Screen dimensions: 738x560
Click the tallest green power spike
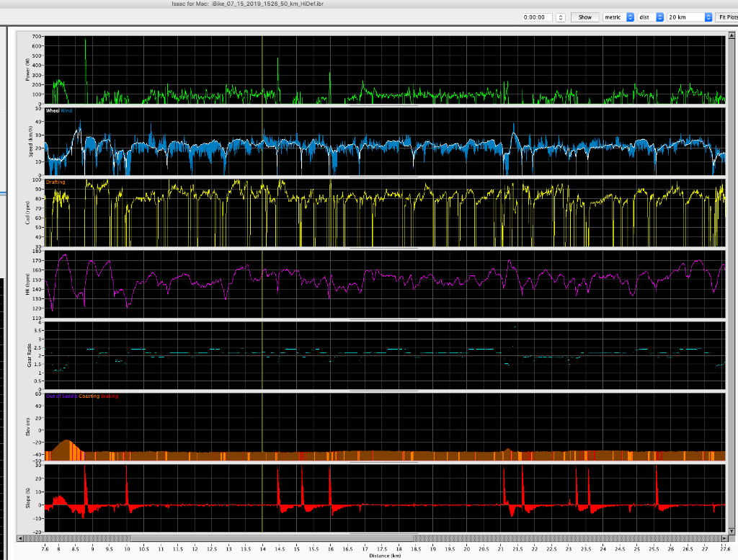coord(85,43)
